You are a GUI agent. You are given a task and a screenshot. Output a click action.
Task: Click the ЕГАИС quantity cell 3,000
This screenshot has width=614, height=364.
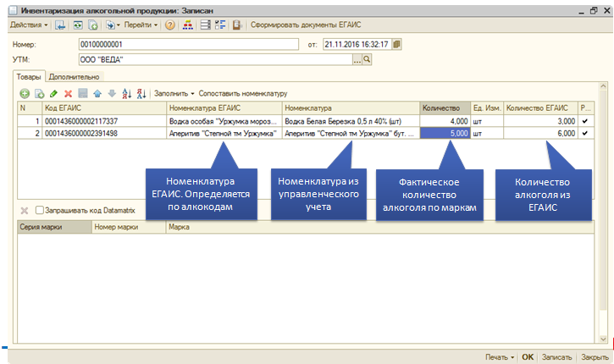[541, 121]
